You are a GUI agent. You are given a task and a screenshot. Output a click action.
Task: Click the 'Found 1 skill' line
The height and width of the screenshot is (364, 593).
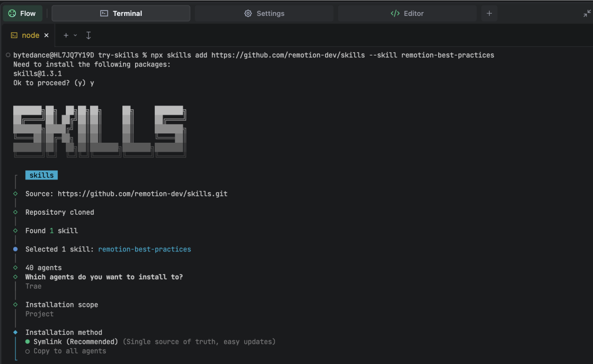point(52,231)
